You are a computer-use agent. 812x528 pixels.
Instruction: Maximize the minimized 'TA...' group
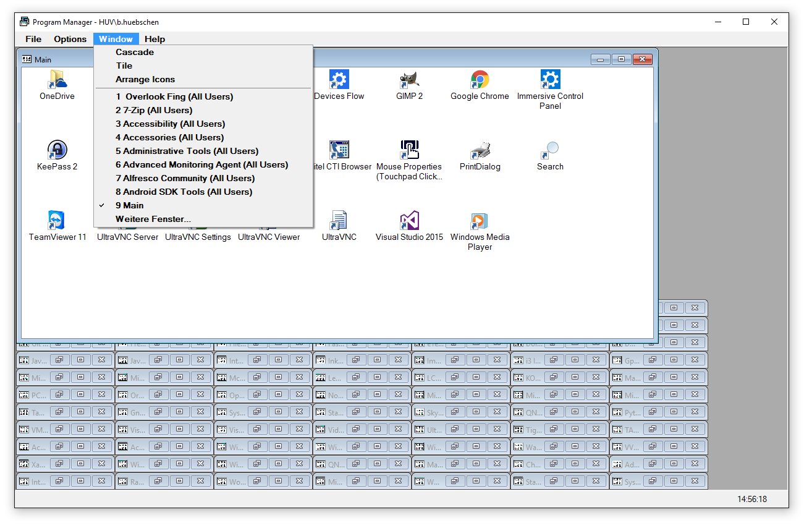[674, 429]
